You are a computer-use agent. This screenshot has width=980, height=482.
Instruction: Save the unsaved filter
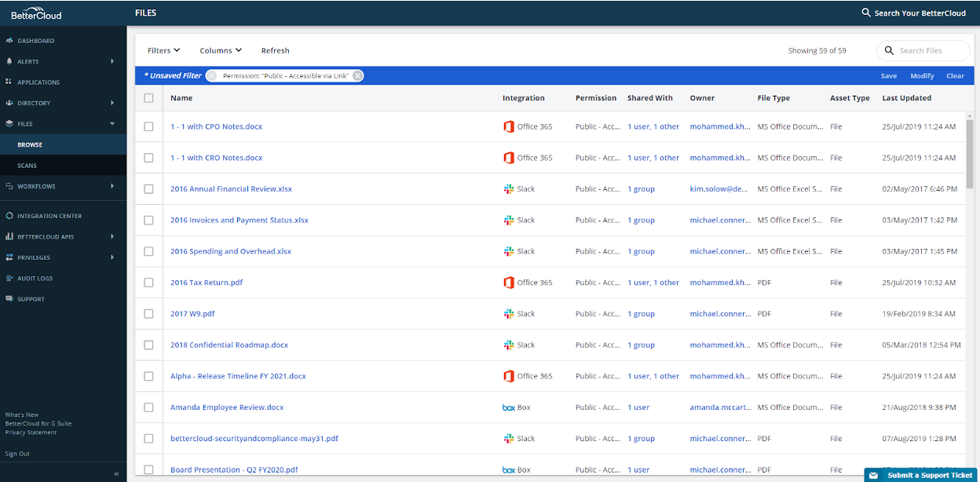point(889,76)
